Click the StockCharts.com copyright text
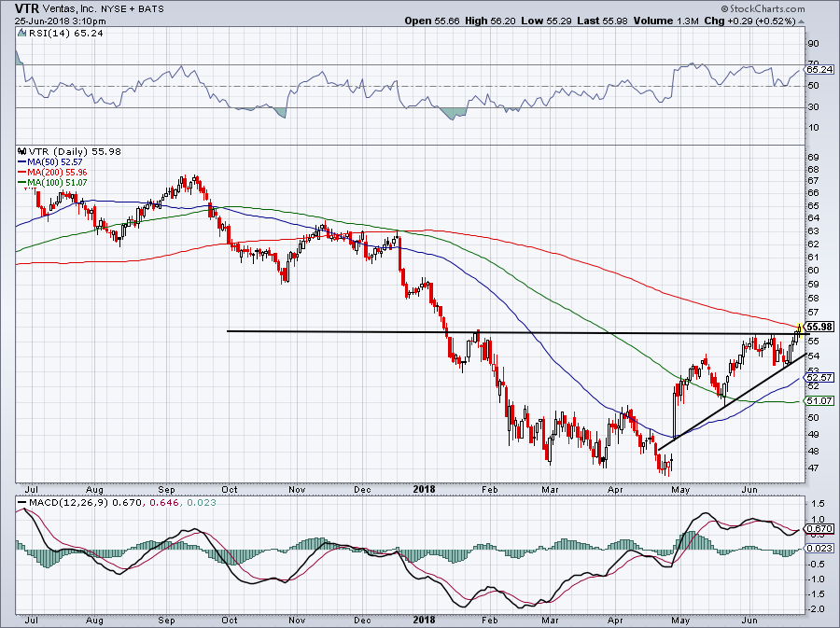This screenshot has width=840, height=628. (763, 8)
